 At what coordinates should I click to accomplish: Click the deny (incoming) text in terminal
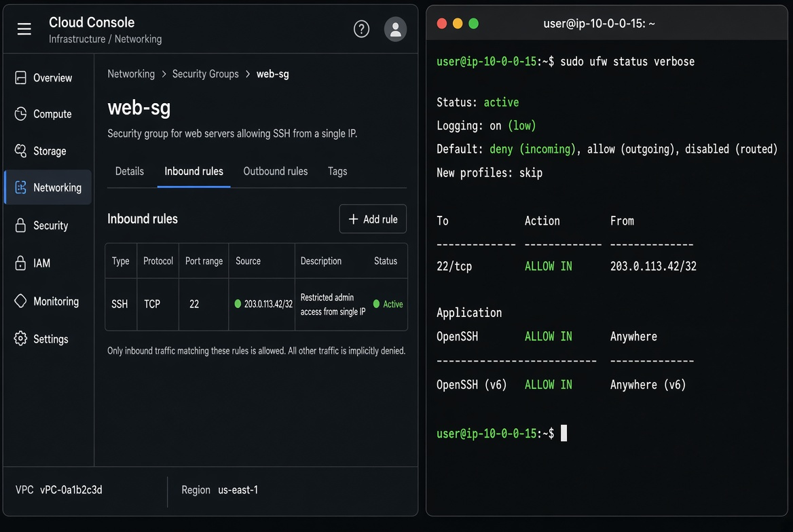point(532,149)
